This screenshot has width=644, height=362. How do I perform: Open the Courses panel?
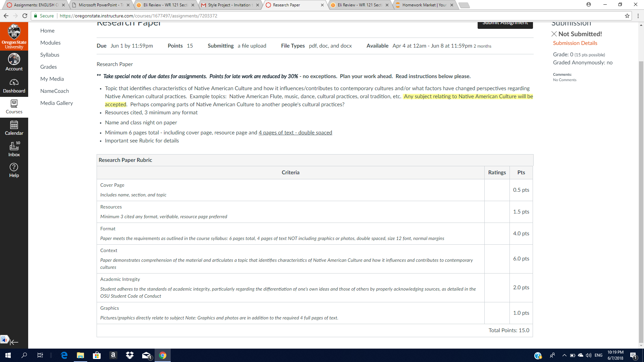pos(14,107)
